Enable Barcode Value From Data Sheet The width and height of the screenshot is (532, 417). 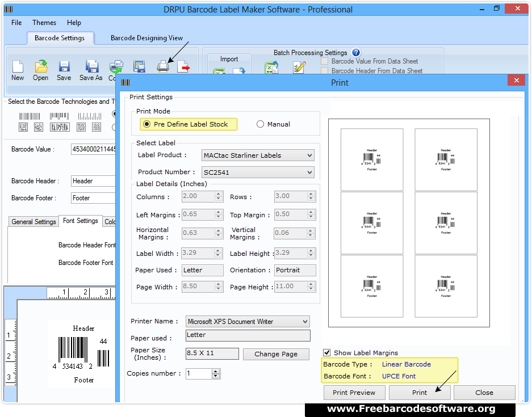tap(325, 61)
